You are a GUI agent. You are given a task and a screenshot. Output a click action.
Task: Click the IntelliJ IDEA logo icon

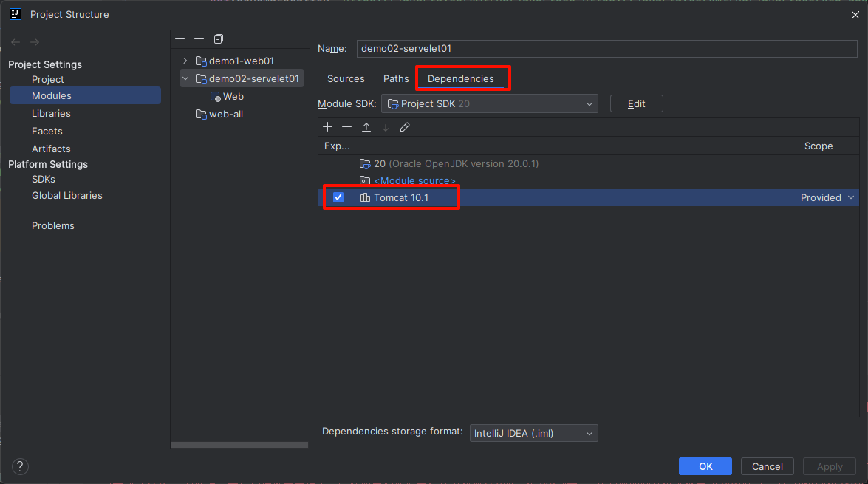point(16,14)
